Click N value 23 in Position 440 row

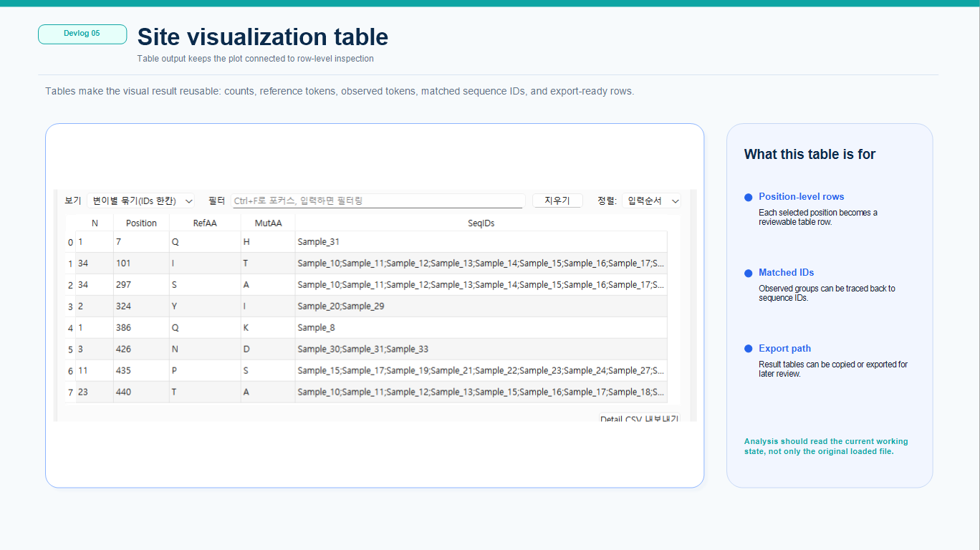[x=95, y=392]
